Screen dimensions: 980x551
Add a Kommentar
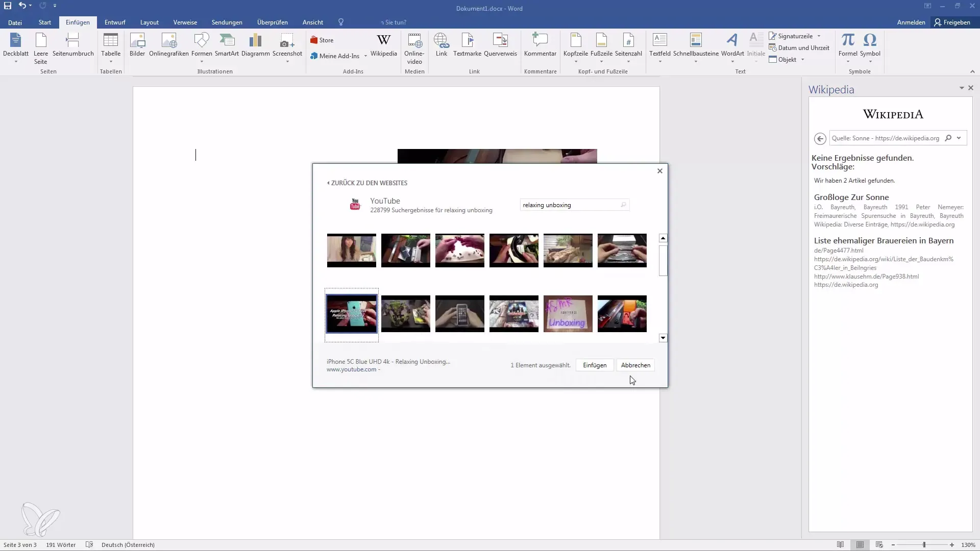click(540, 45)
